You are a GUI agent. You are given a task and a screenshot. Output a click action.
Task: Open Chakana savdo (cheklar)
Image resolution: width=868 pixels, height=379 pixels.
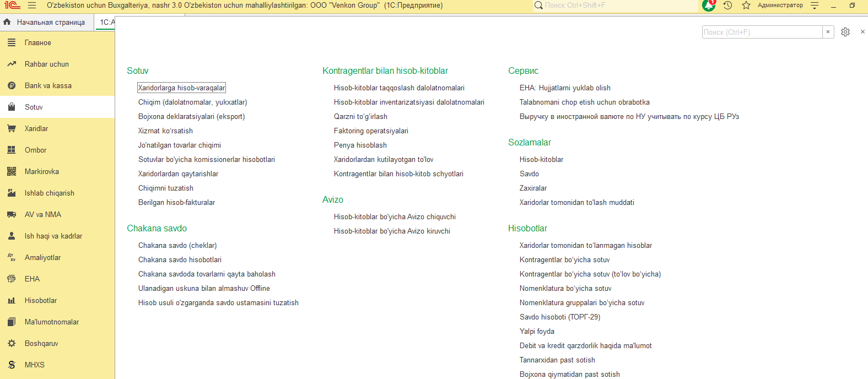pyautogui.click(x=177, y=245)
